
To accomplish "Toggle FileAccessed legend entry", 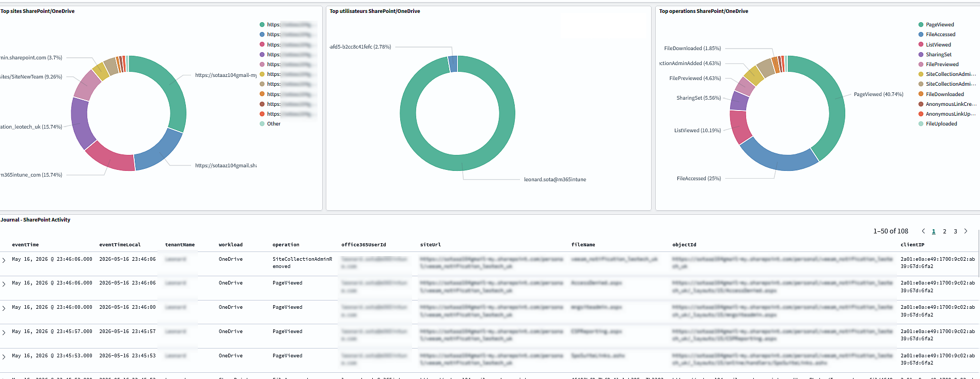I will coord(937,35).
